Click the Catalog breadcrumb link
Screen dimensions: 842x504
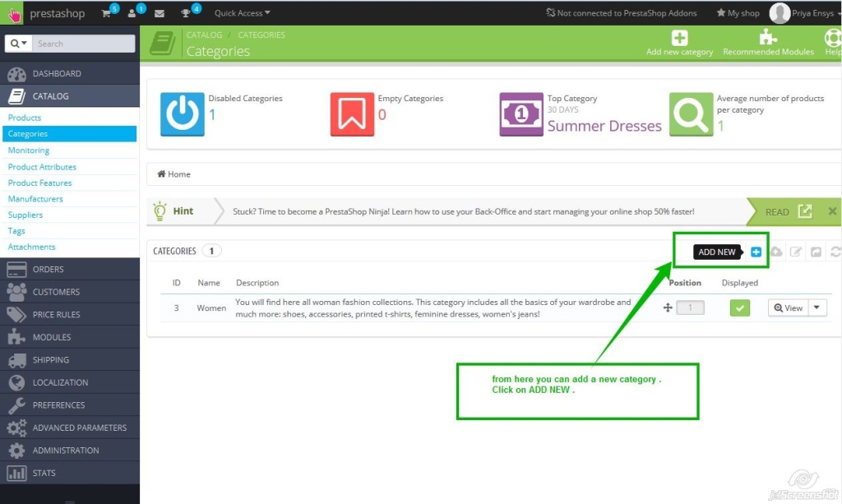pos(204,35)
